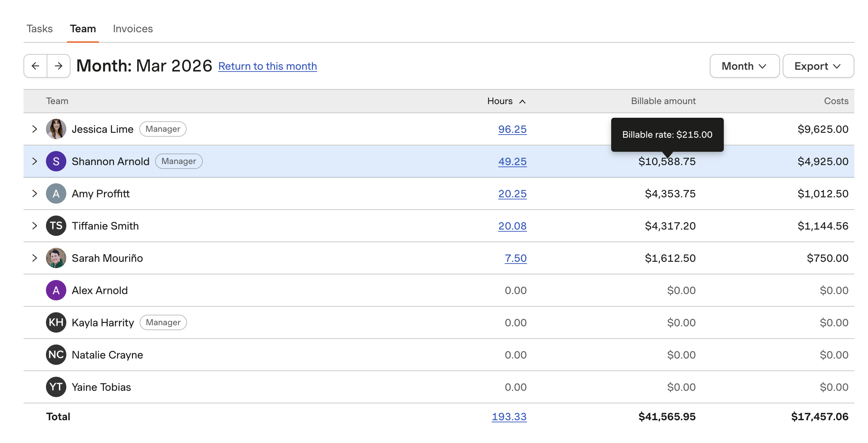
Task: Click the name Kayla Harrity
Action: [103, 323]
